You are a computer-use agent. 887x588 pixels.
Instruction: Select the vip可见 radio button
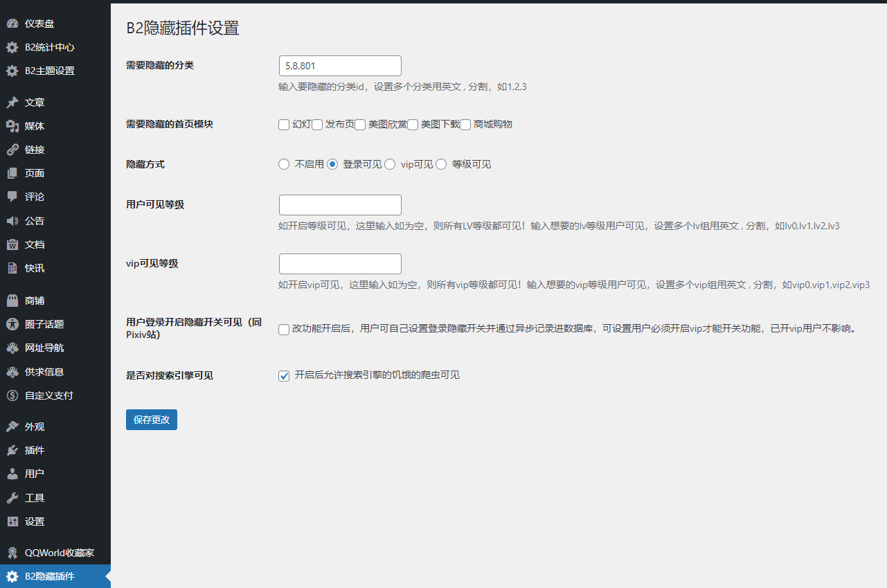[x=390, y=164]
